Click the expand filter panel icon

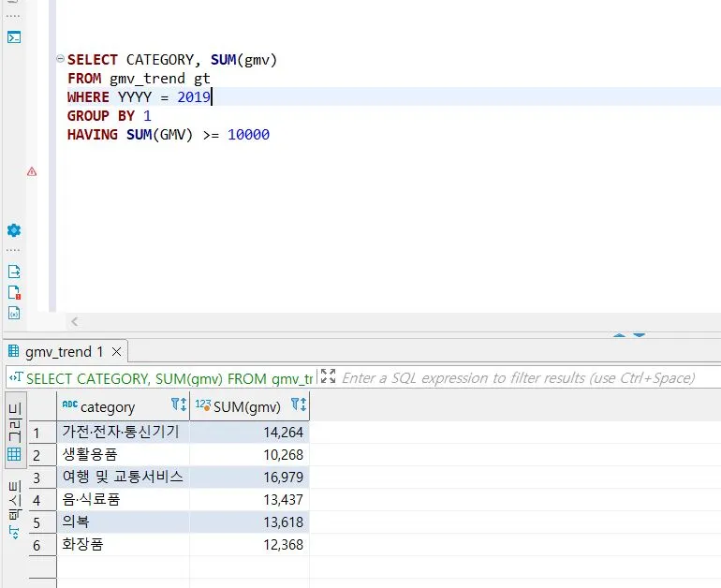click(328, 376)
